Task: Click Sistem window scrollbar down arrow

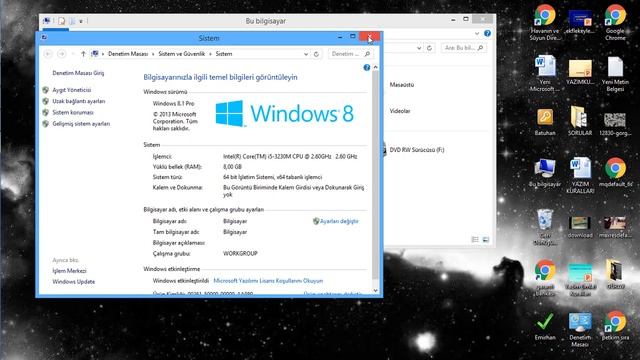Action: pos(376,290)
